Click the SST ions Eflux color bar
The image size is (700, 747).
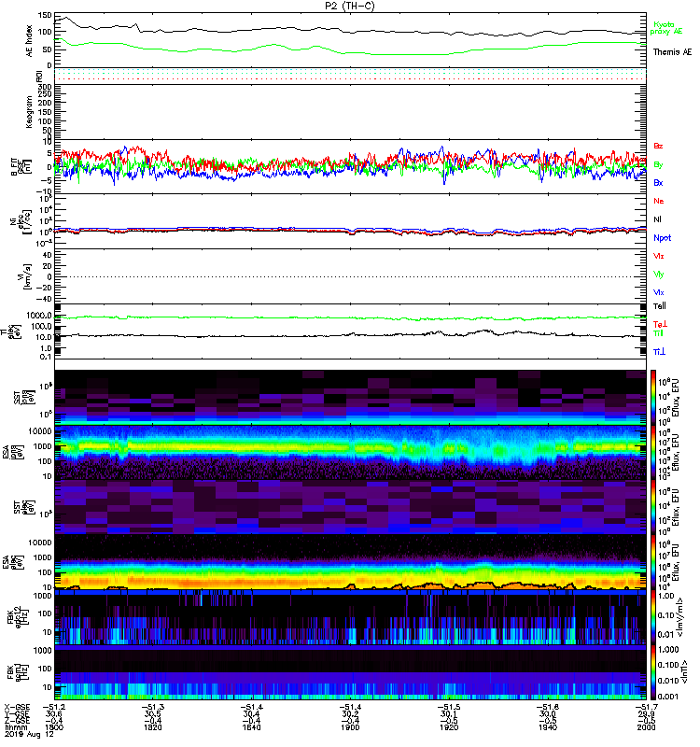pyautogui.click(x=653, y=397)
